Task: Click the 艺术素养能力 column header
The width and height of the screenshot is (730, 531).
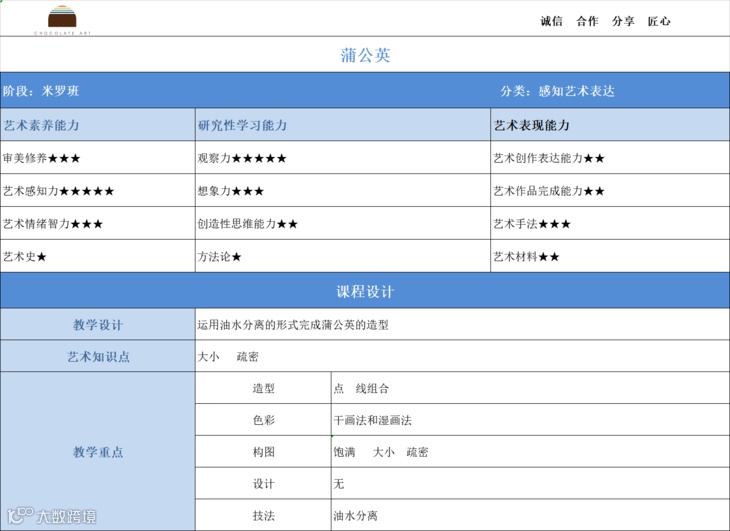Action: pyautogui.click(x=98, y=125)
